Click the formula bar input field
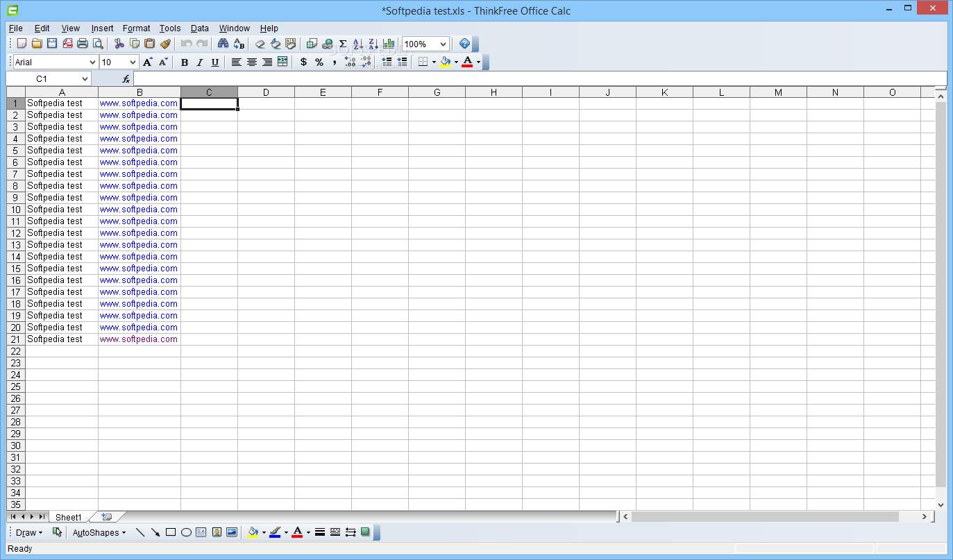Viewport: 953px width, 560px height. tap(539, 79)
